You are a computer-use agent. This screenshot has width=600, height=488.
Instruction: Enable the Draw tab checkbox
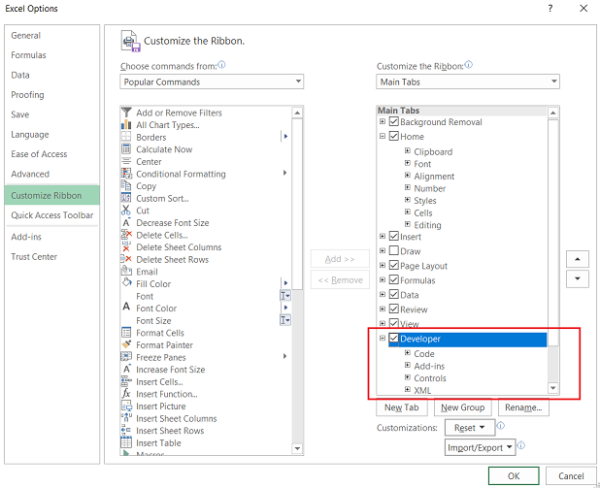[394, 251]
